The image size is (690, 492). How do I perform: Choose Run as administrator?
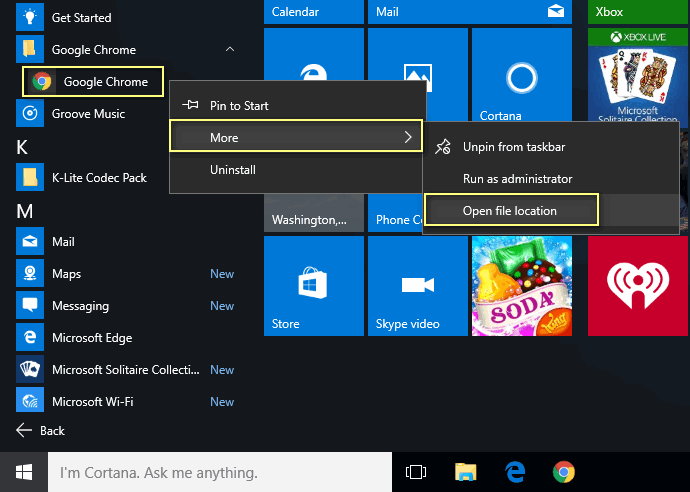click(551, 179)
